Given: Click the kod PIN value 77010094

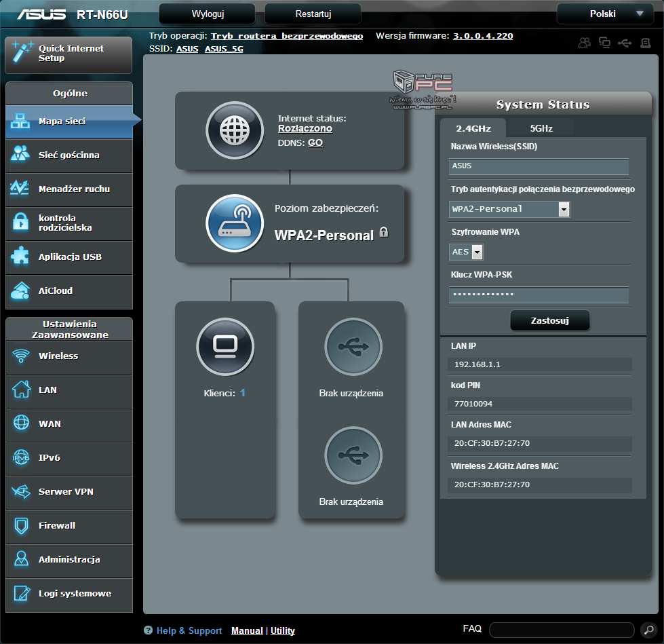Looking at the screenshot, I should tap(473, 404).
